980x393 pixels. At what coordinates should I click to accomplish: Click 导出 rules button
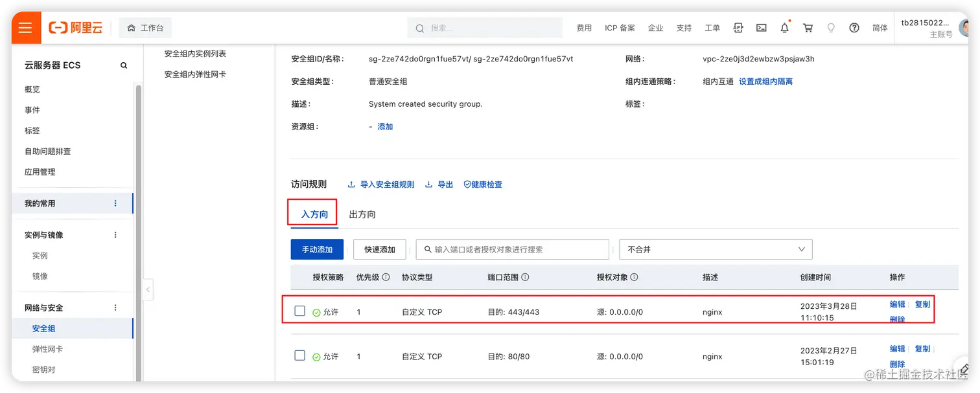[x=439, y=185]
